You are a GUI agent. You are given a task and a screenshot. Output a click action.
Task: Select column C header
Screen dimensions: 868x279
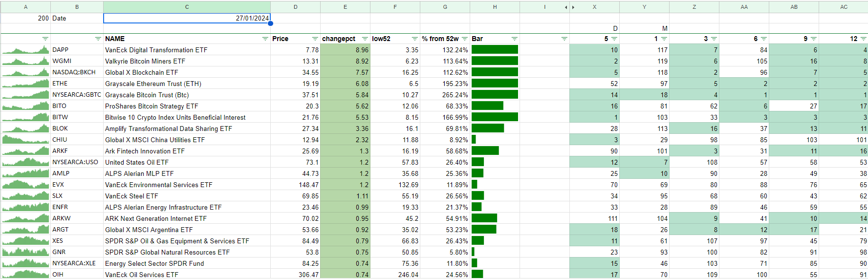click(187, 7)
